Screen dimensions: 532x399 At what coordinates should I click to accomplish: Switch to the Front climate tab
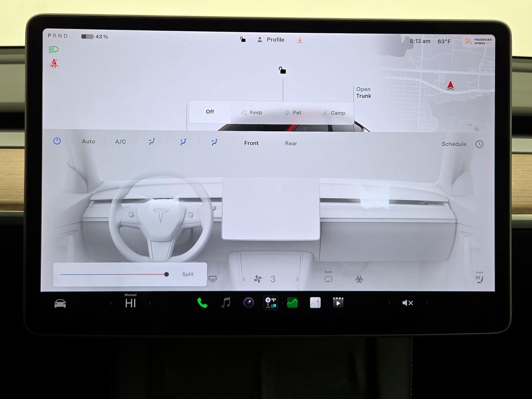click(251, 143)
